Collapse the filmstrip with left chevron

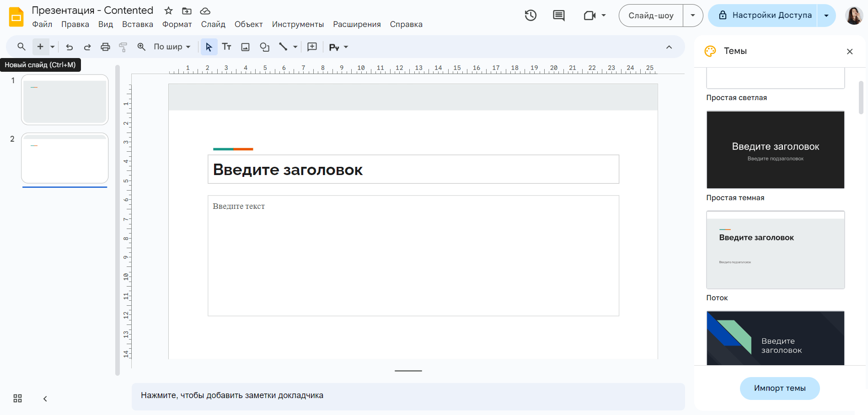pos(45,399)
